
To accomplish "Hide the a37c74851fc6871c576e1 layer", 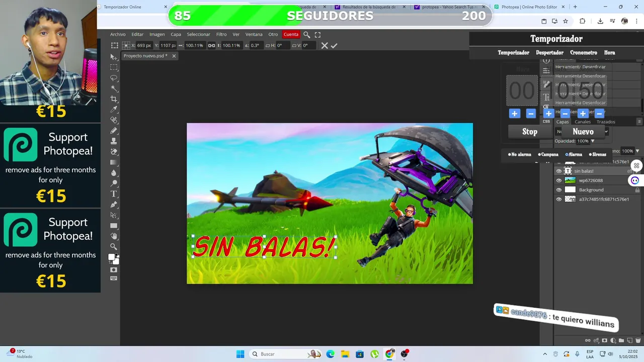I will (x=559, y=199).
